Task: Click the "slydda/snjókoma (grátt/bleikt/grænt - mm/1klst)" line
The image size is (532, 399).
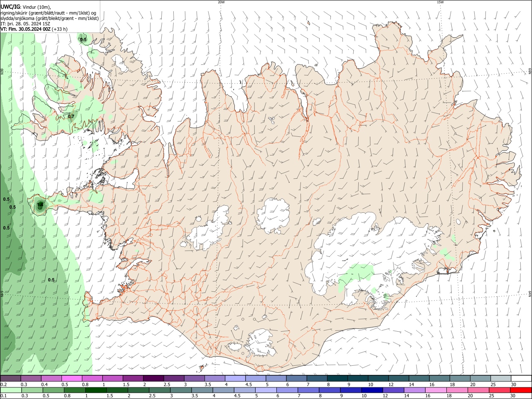Action: [x=49, y=18]
